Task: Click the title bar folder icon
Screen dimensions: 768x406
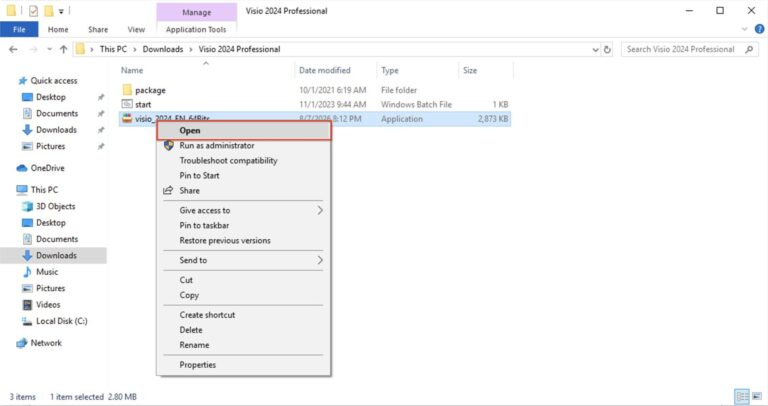Action: point(11,10)
